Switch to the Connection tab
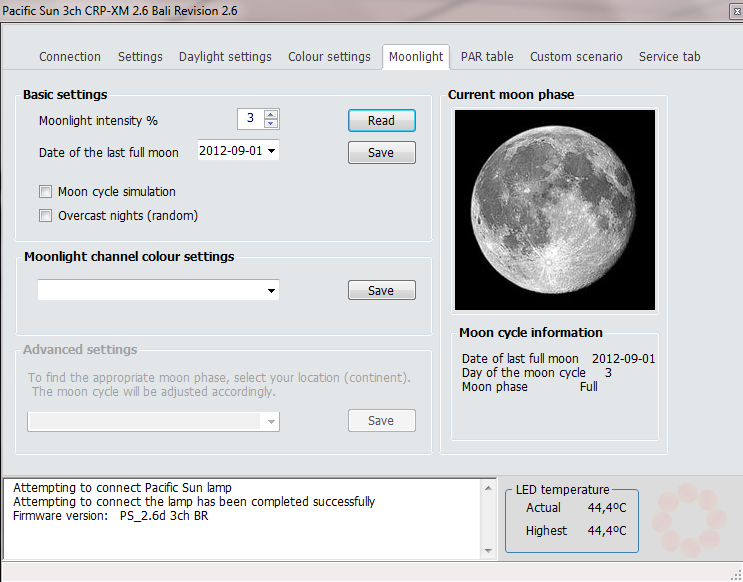 pos(70,57)
